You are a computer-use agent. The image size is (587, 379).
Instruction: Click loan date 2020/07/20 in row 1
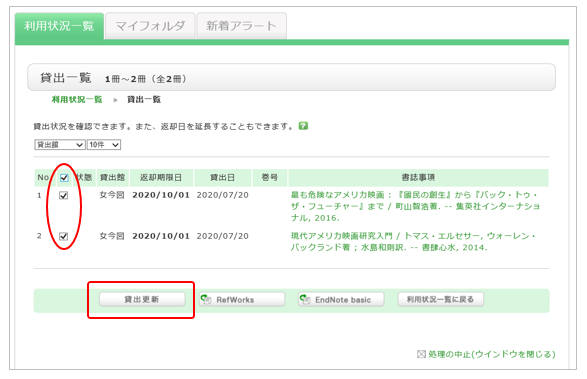[x=222, y=195]
